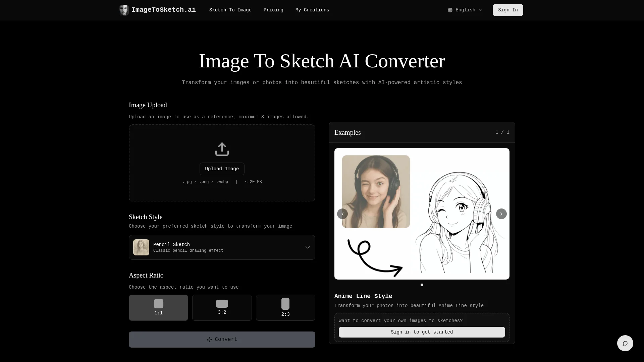The height and width of the screenshot is (362, 644).
Task: Select the 3:2 aspect ratio option
Action: point(222,308)
